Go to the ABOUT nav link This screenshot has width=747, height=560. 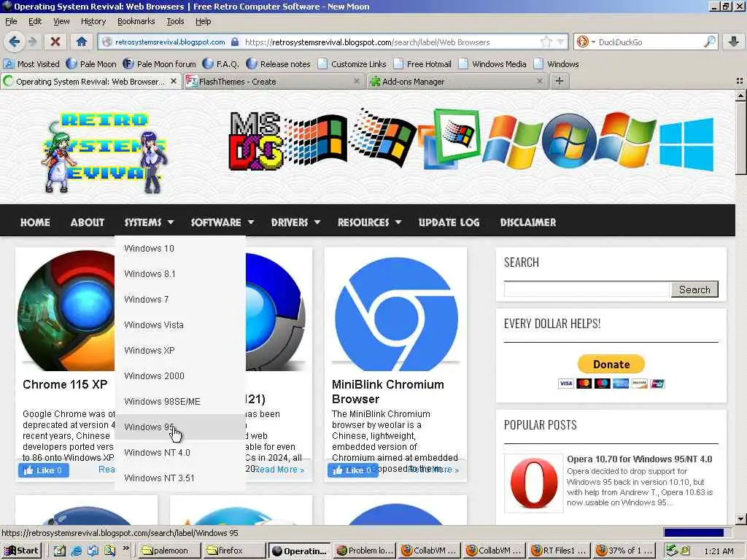[88, 222]
